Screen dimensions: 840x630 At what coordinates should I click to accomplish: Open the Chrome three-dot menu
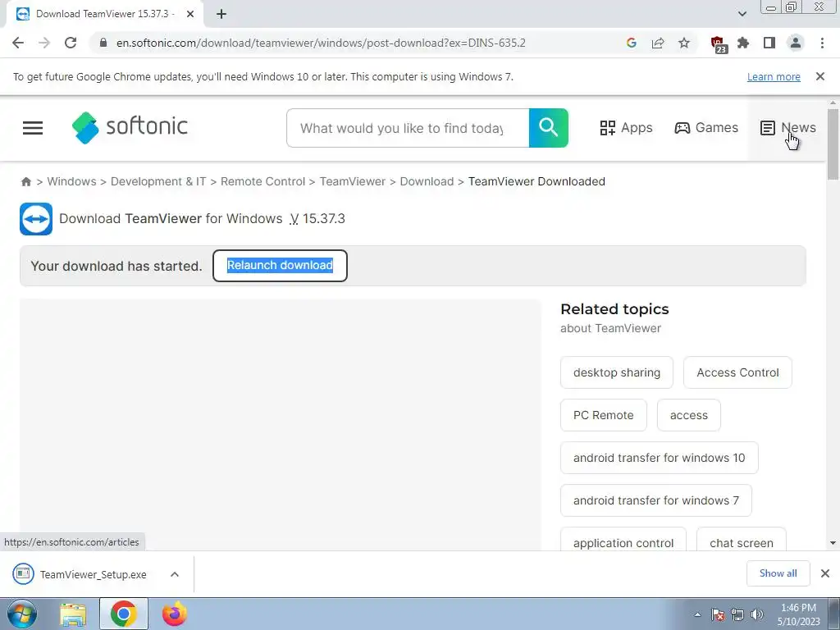pos(822,43)
